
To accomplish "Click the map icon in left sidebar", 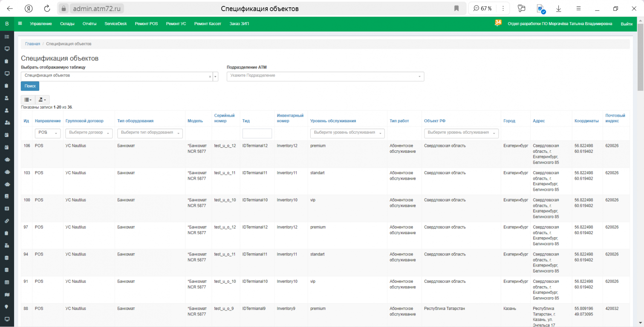I will [7, 294].
